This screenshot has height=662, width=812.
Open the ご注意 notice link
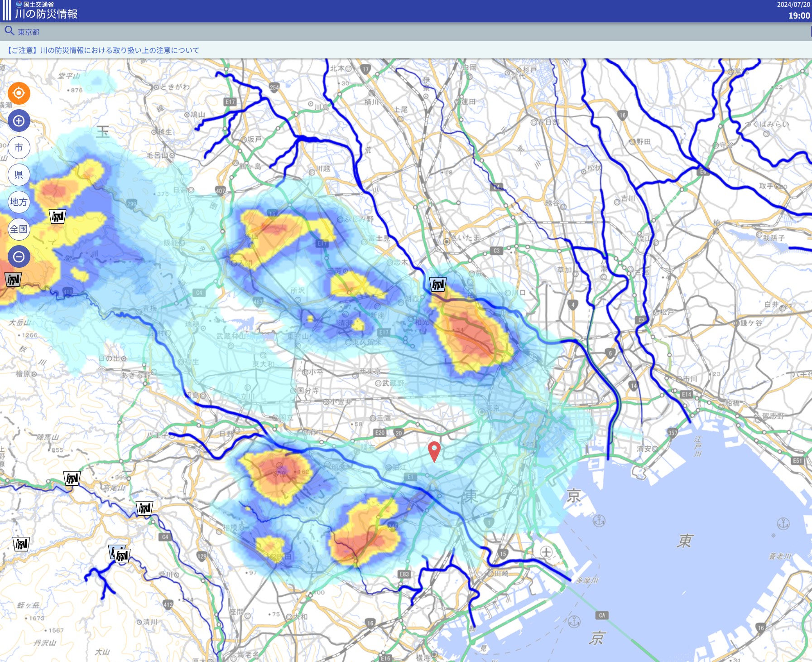(103, 50)
